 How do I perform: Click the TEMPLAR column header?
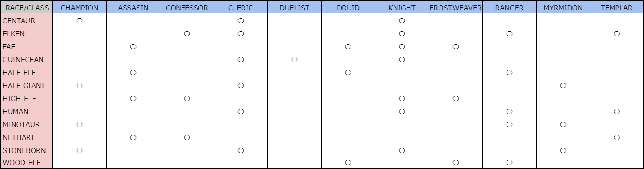(x=617, y=7)
